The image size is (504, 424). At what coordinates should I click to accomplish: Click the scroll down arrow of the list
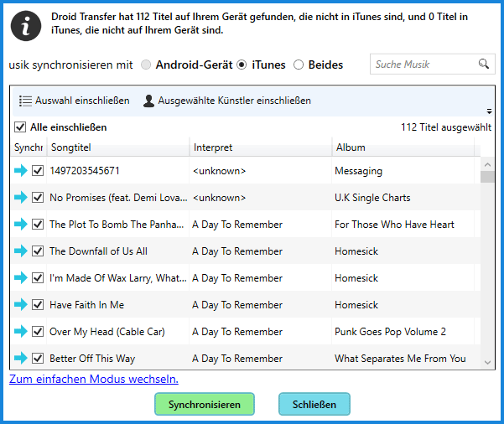487,362
